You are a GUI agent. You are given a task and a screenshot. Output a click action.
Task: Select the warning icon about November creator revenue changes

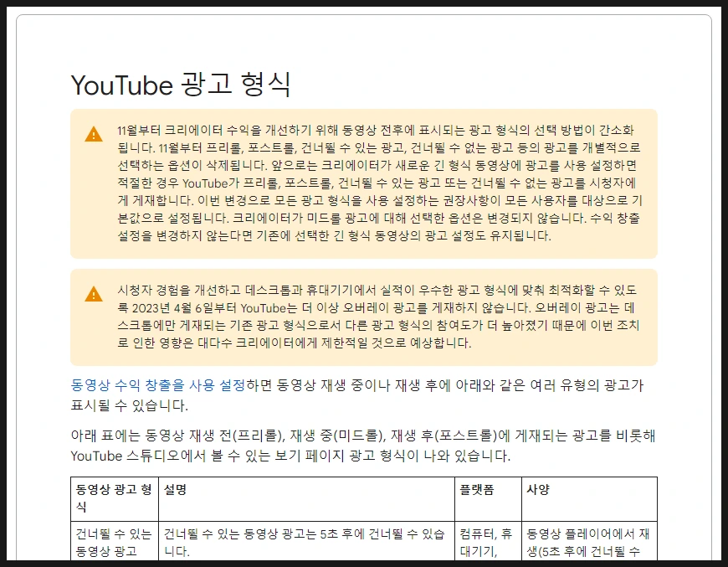(94, 134)
